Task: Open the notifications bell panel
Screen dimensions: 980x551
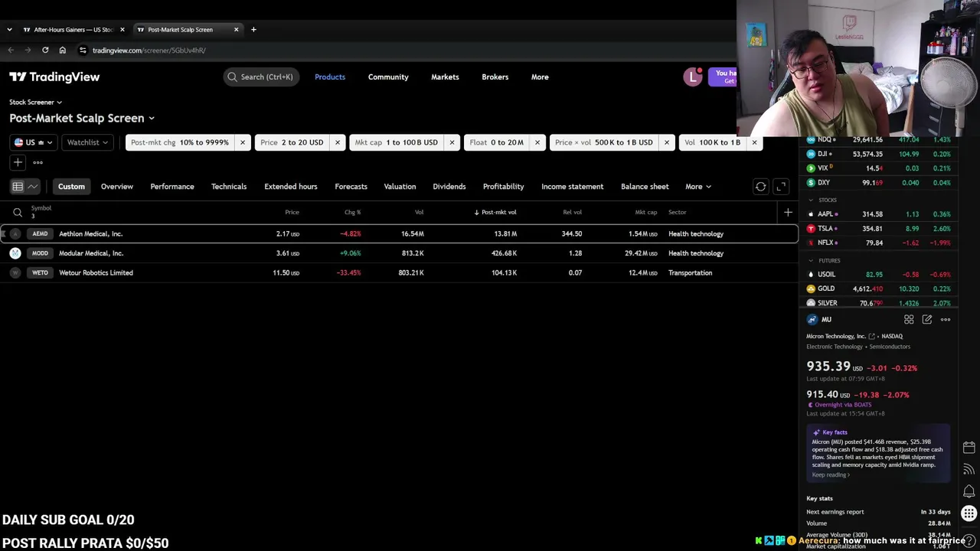Action: coord(969,491)
